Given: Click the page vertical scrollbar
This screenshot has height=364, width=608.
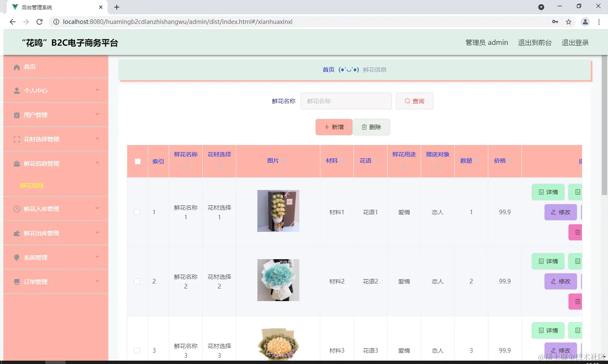Looking at the screenshot, I should coord(604,126).
